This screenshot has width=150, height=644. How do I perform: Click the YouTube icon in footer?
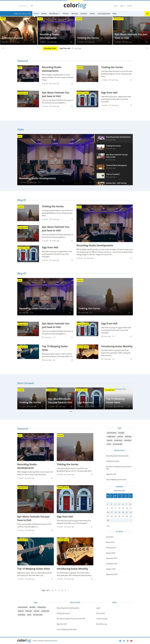click(131, 641)
